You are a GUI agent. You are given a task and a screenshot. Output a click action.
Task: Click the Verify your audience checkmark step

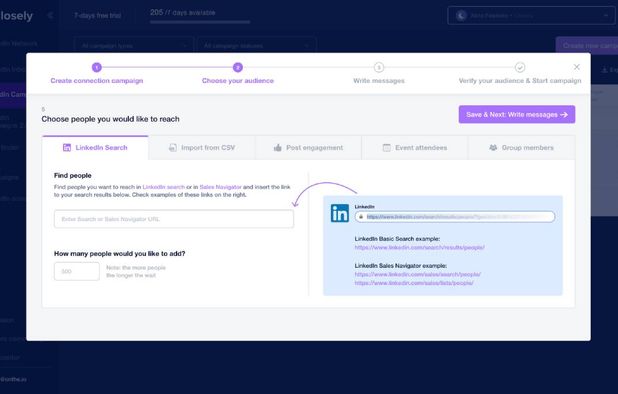pos(520,67)
